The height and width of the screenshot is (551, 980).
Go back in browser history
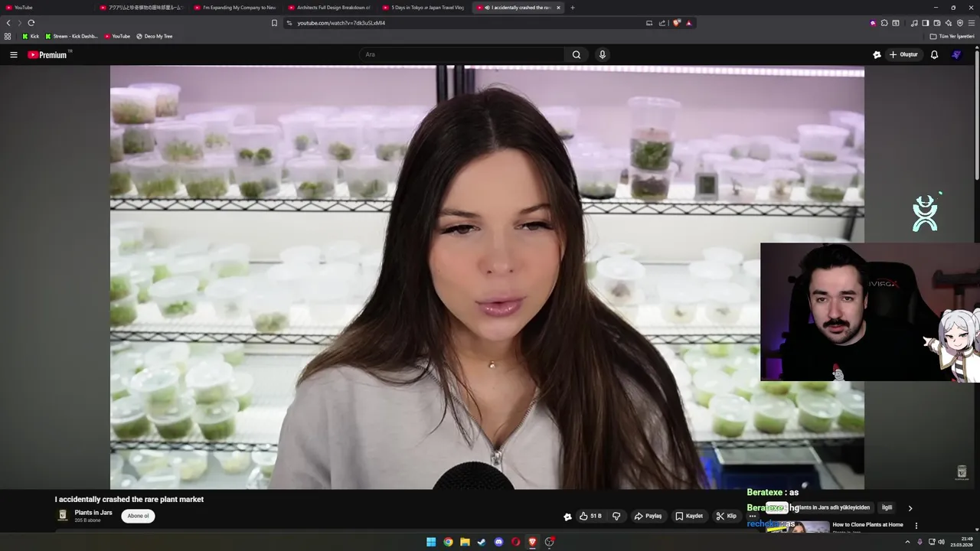tap(8, 23)
